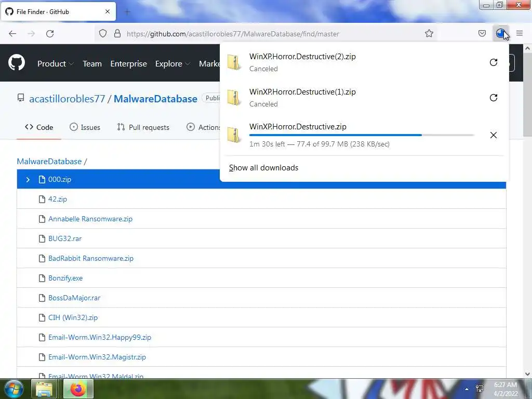Select the File Finder · GitHub browser tab
Viewport: 532px width, 399px height.
pos(58,11)
